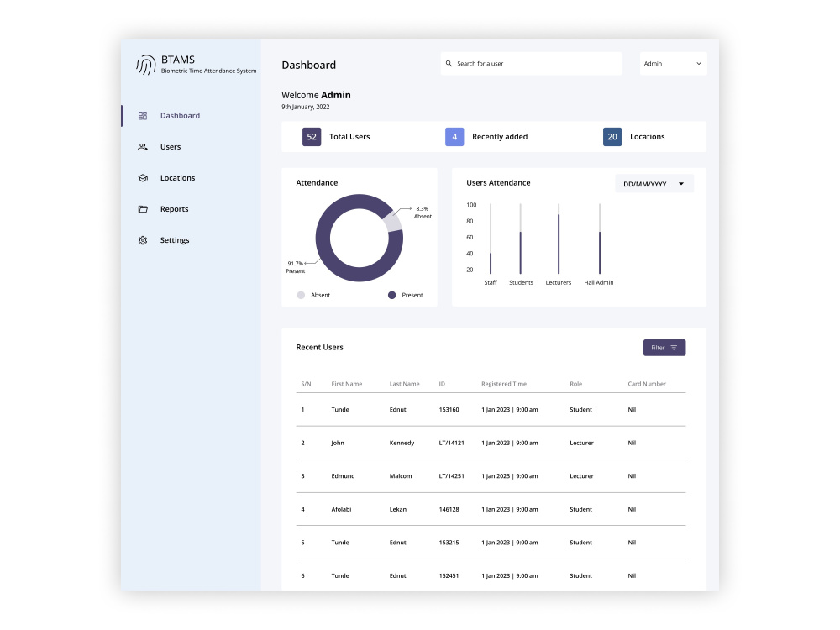Viewport: 840px width, 630px height.
Task: Select the name John in row 2
Action: click(338, 443)
